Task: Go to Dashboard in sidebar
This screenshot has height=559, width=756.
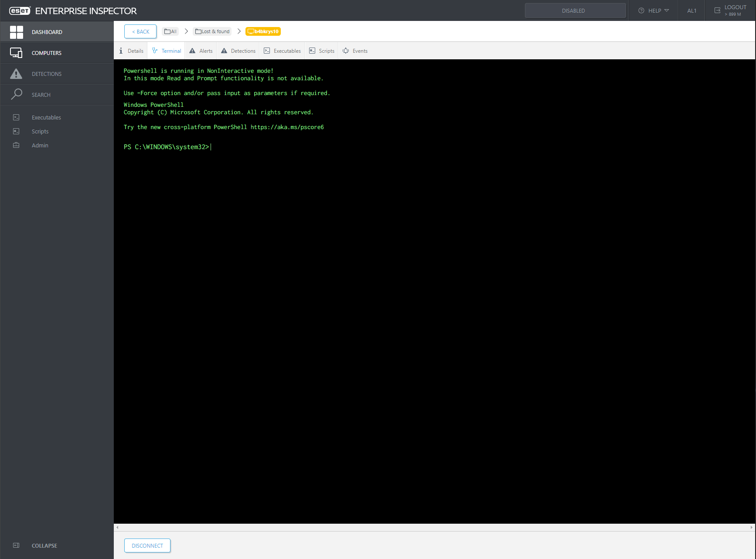Action: click(57, 32)
